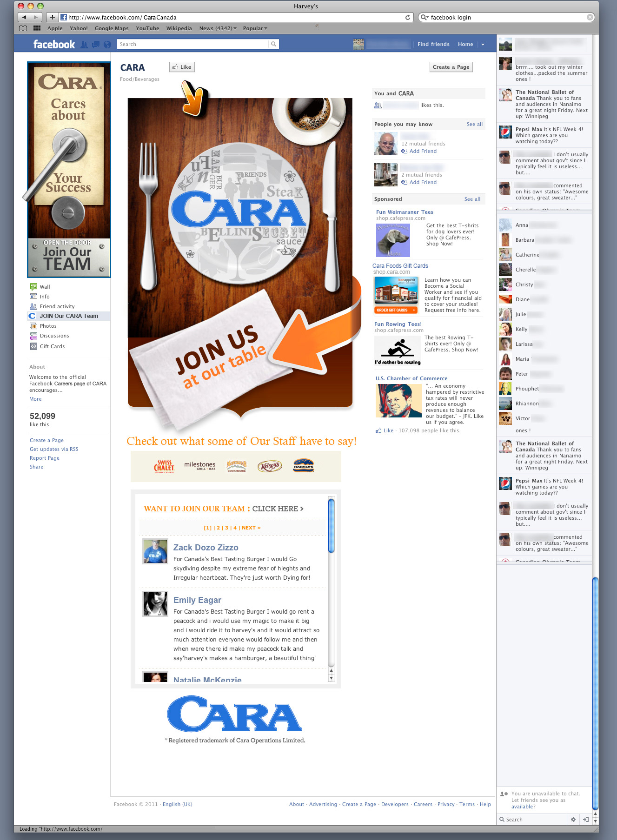This screenshot has width=617, height=840.
Task: Expand the News bookmarks folder
Action: click(218, 28)
